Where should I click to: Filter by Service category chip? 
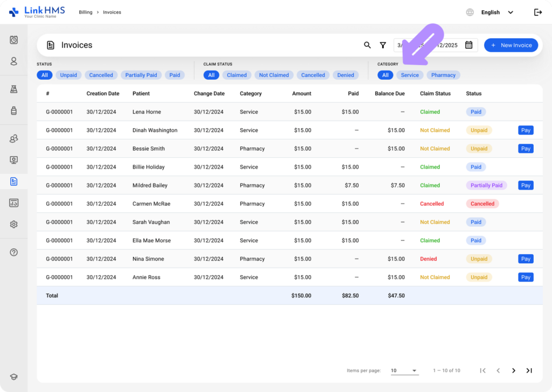click(410, 75)
